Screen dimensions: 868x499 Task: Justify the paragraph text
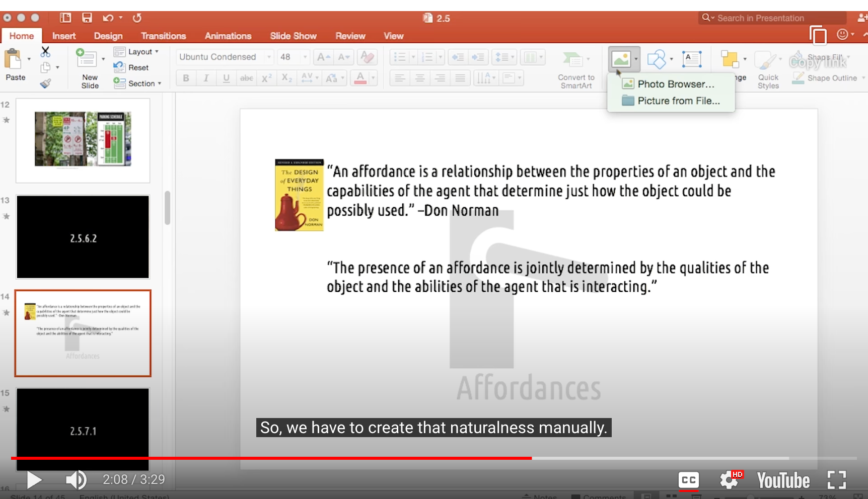click(x=460, y=78)
